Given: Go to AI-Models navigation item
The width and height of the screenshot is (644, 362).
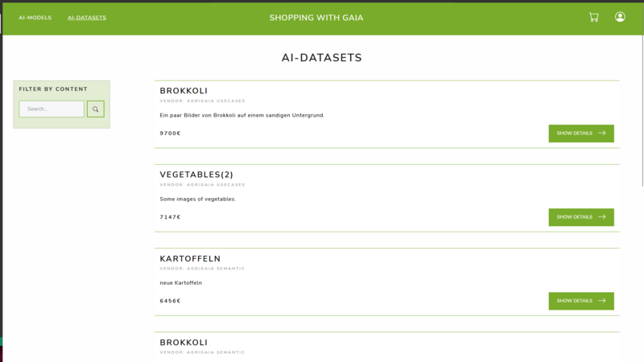Looking at the screenshot, I should click(x=35, y=18).
